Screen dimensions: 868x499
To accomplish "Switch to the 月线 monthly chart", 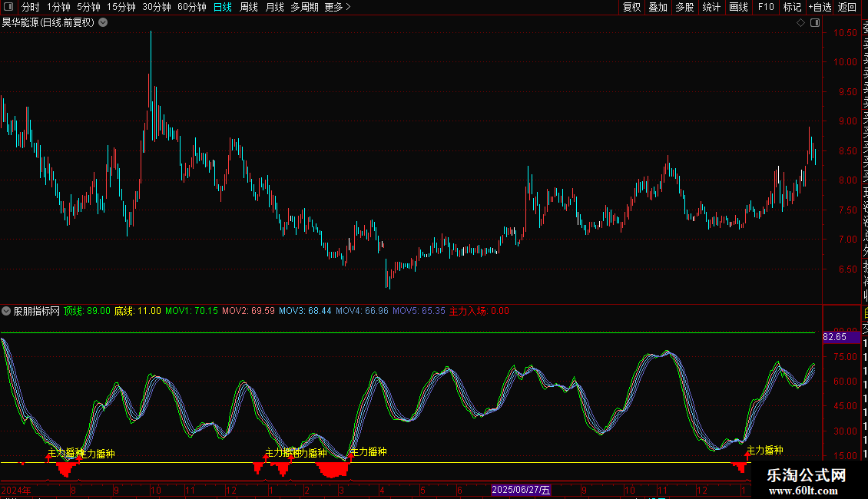I will click(x=274, y=7).
